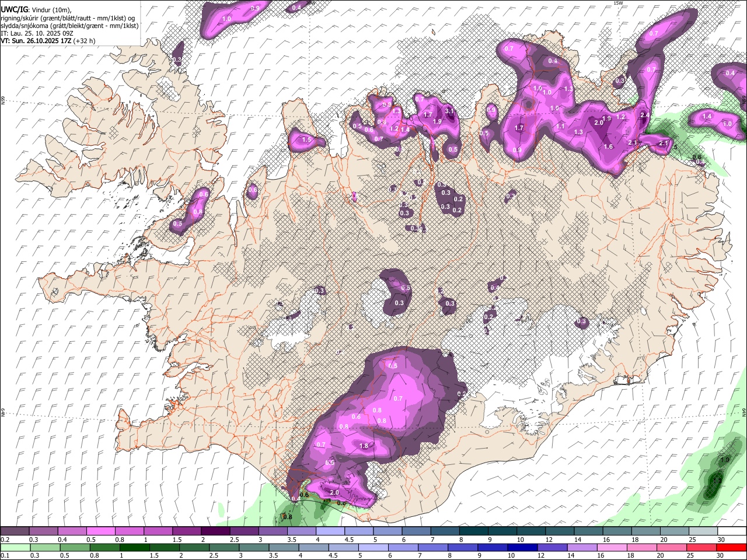This screenshot has width=747, height=560.
Task: Click the 'slydda/snjókoma' description line in header
Action: 69,26
